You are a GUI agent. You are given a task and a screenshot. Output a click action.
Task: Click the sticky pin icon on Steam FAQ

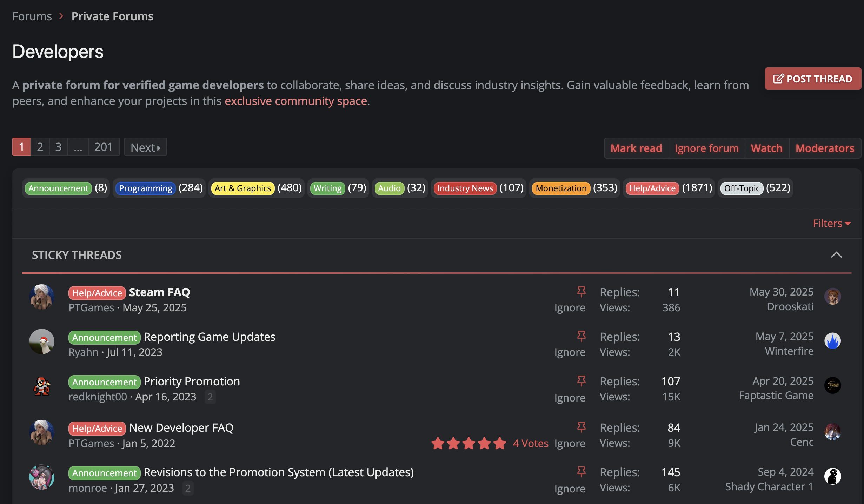[581, 291]
